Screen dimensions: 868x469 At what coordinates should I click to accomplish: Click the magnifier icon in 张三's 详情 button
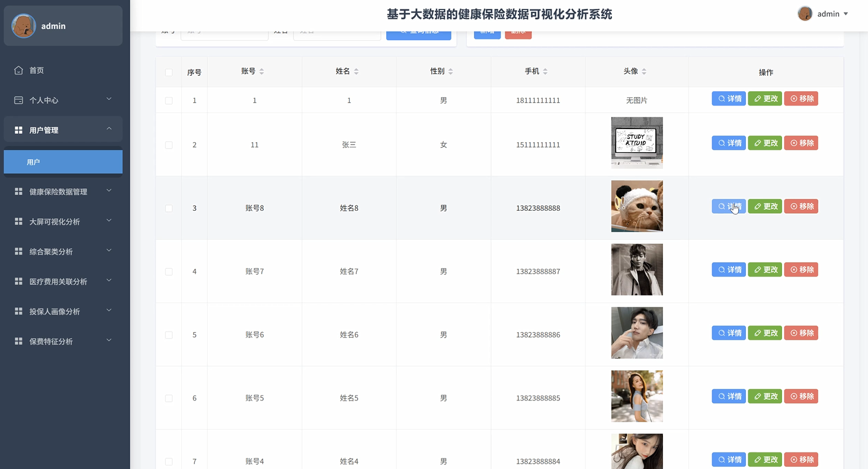click(x=722, y=143)
